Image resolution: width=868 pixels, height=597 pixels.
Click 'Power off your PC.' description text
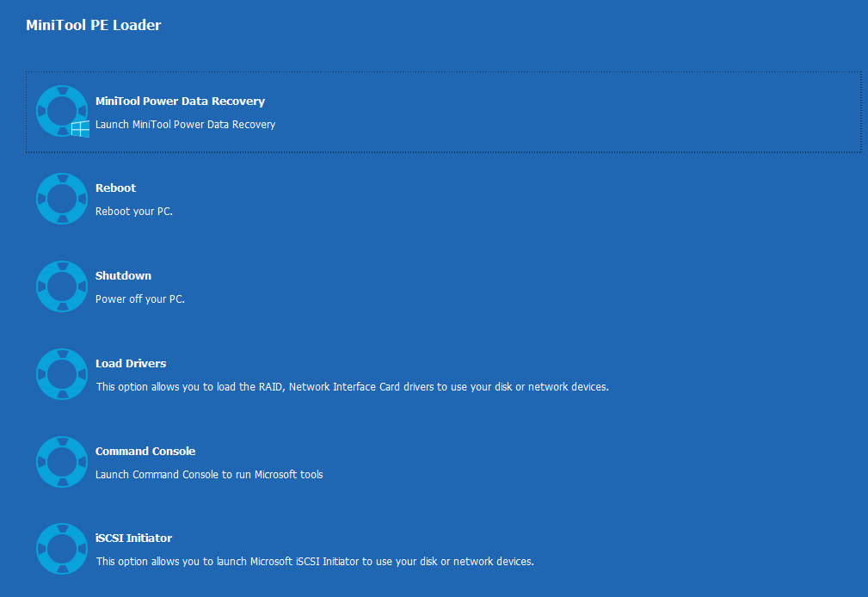pyautogui.click(x=140, y=299)
